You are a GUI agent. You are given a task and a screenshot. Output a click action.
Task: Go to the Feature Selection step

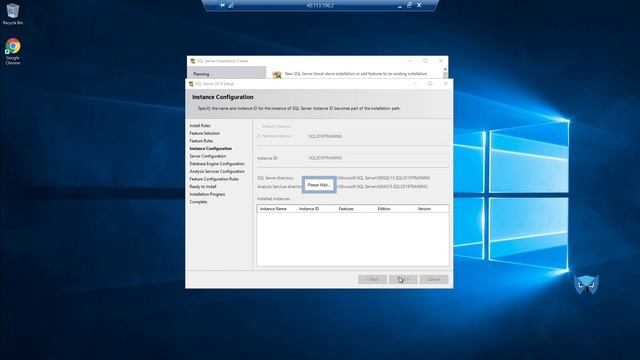tap(204, 133)
